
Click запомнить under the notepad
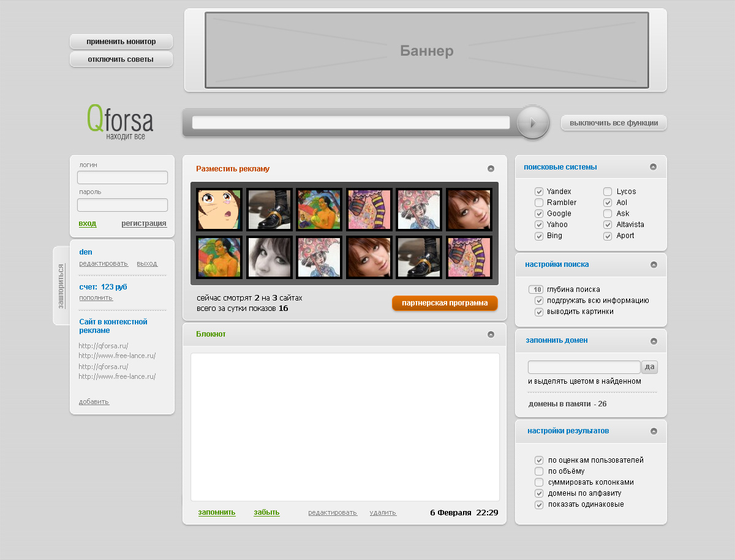(x=217, y=512)
